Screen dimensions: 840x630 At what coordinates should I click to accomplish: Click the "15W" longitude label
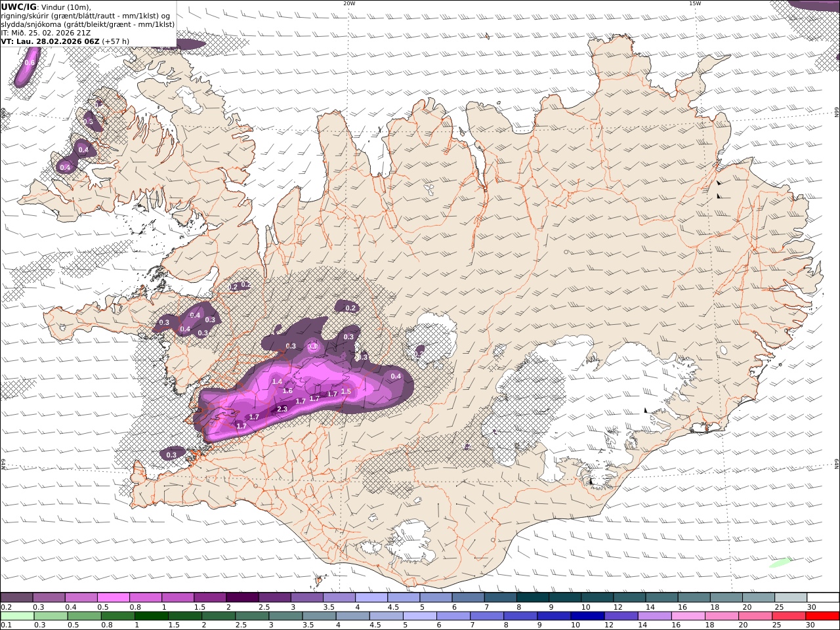695,3
